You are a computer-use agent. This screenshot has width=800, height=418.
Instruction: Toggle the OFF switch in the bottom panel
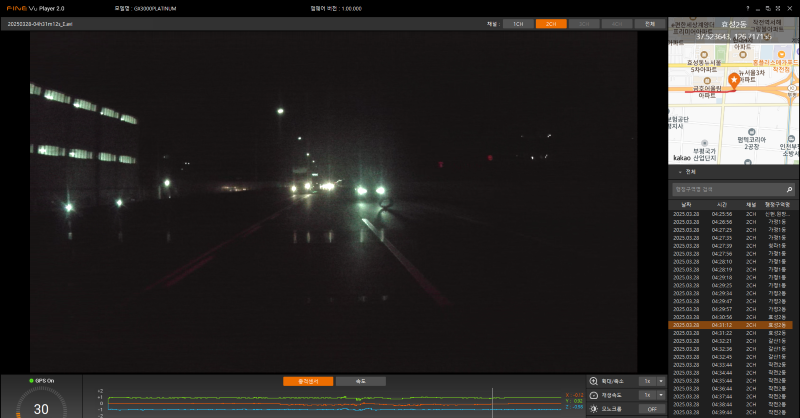(652, 409)
